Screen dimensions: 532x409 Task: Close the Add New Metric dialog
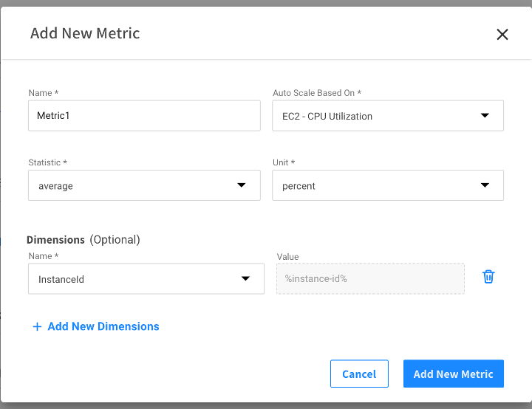tap(502, 34)
